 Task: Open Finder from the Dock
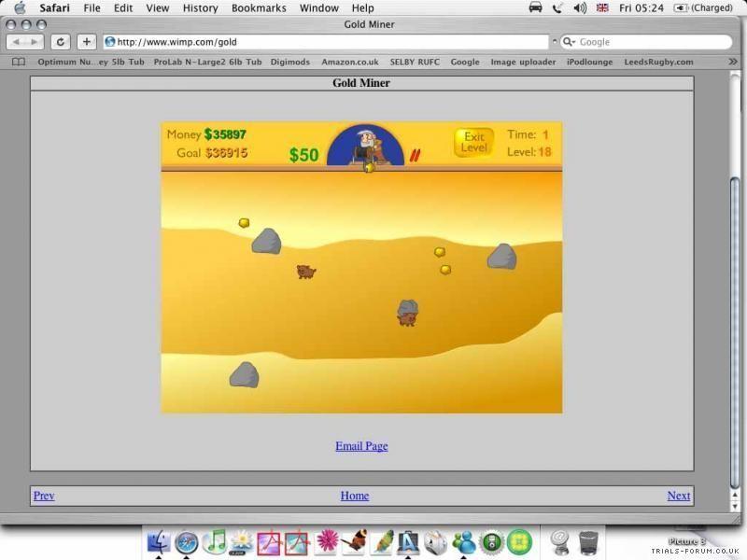tap(159, 541)
